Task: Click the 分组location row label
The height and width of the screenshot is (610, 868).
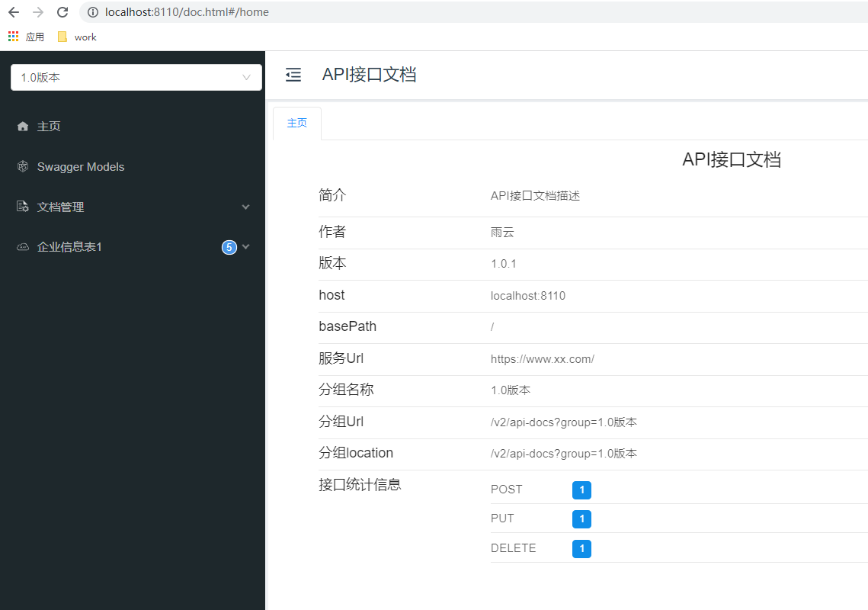Action: [356, 453]
